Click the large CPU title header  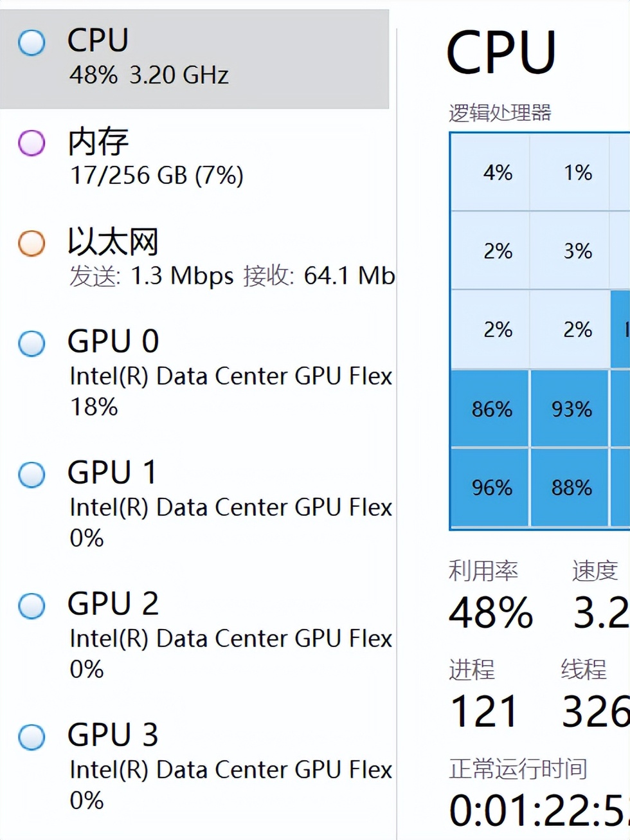click(x=501, y=53)
